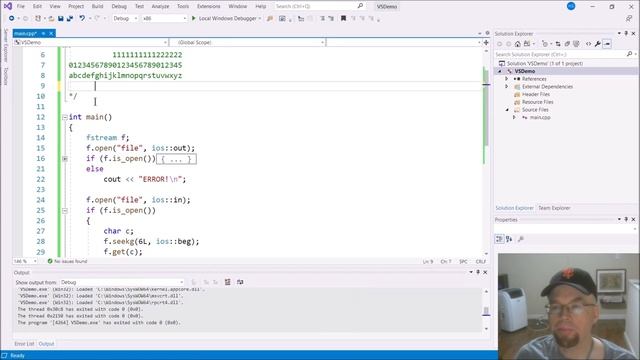This screenshot has width=640, height=360.
Task: Toggle Show All Files icon in Solution Explorer
Action: coord(576,44)
